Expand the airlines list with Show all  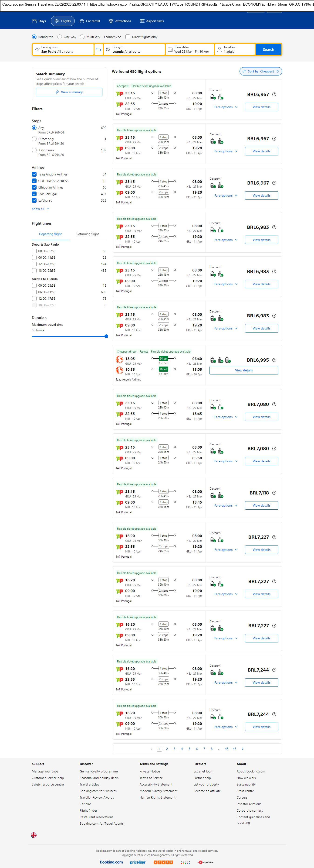tap(41, 209)
